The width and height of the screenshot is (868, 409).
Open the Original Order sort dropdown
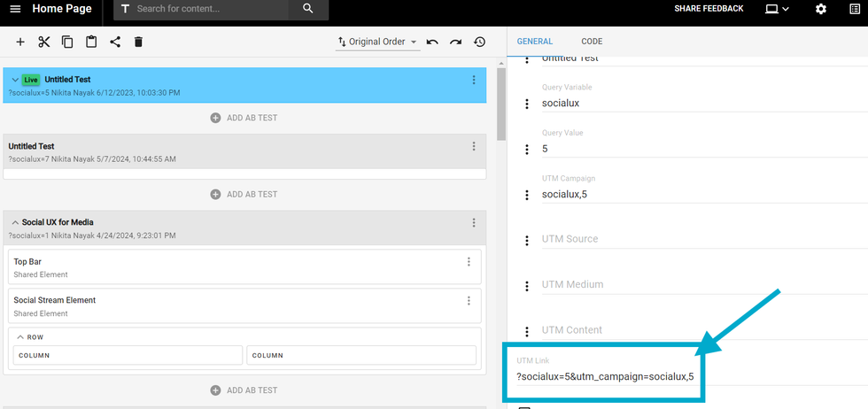coord(377,42)
